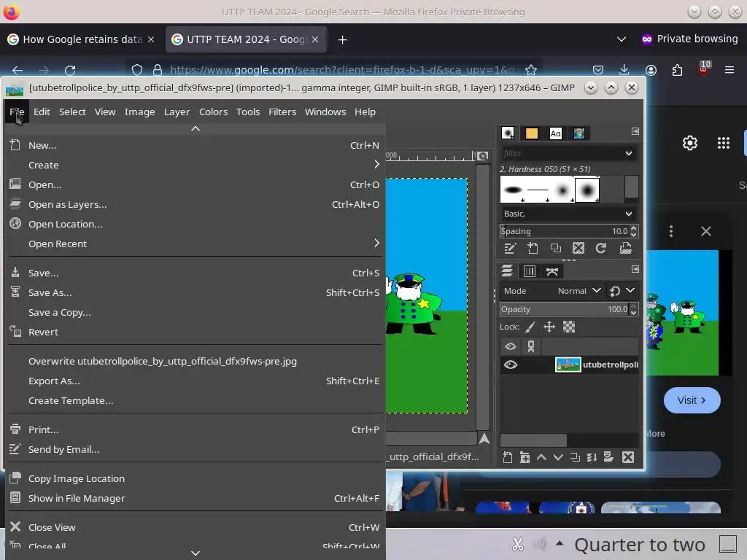
Task: Lower the layer with the down arrow
Action: point(558,458)
